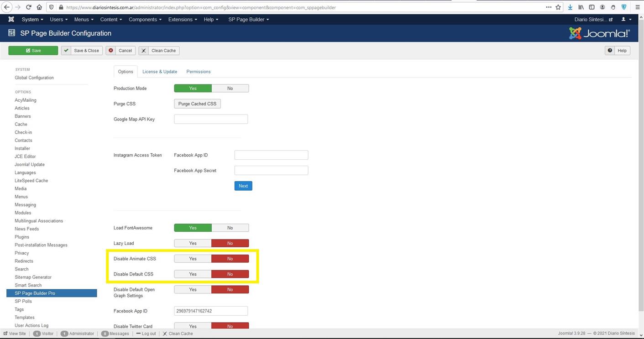Bookmark page with the star icon
This screenshot has width=644, height=339.
[558, 7]
